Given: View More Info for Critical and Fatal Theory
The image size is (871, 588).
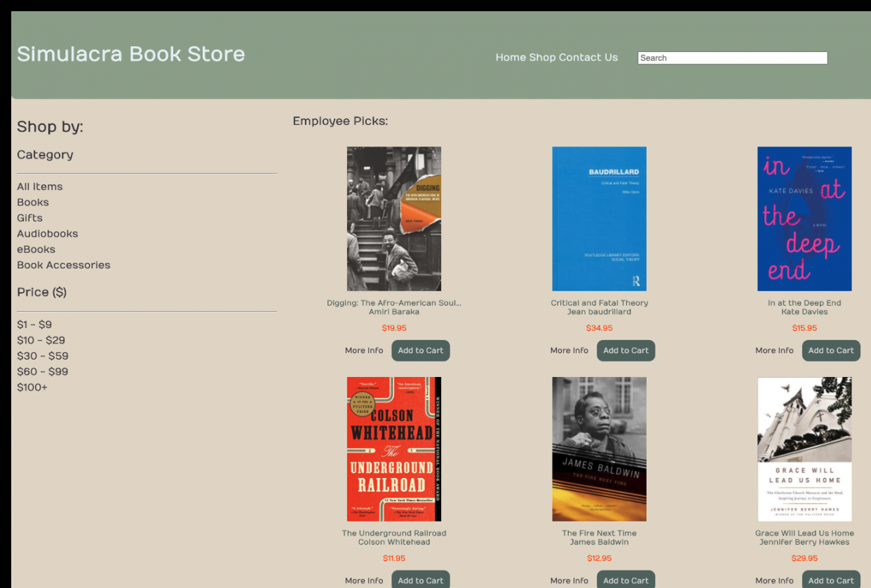Looking at the screenshot, I should 569,350.
